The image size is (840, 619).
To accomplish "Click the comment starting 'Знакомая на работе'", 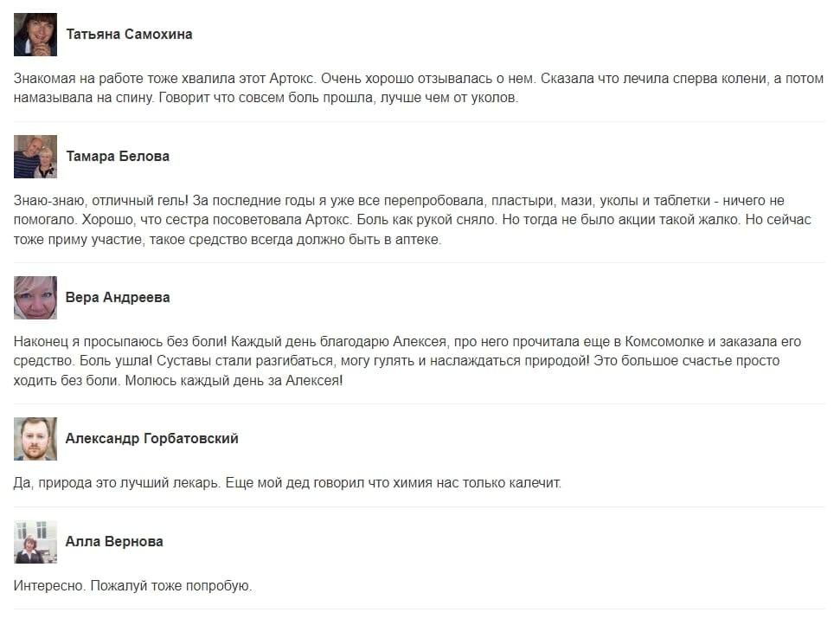I will 419,88.
